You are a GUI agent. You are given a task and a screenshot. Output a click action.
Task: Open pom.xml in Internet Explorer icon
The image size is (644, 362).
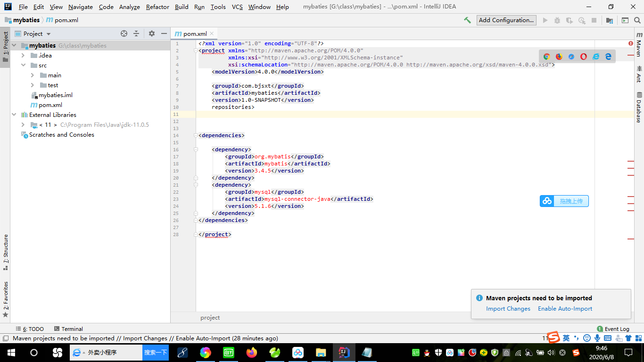pos(596,57)
